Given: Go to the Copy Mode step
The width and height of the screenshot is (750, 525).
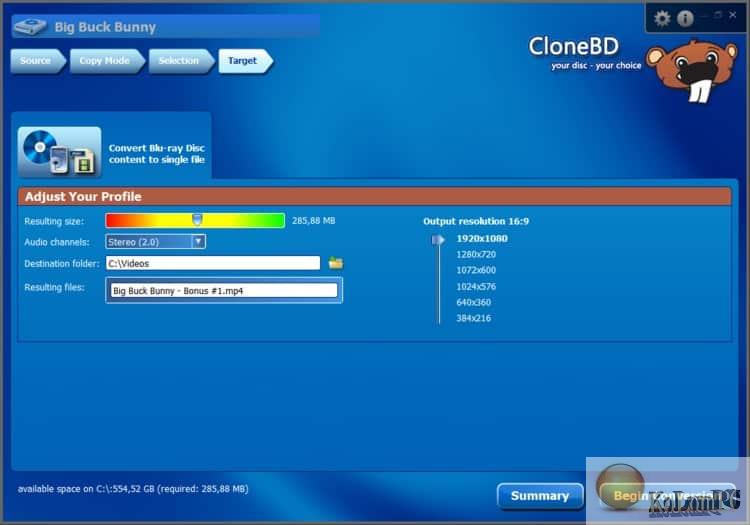Looking at the screenshot, I should point(107,61).
